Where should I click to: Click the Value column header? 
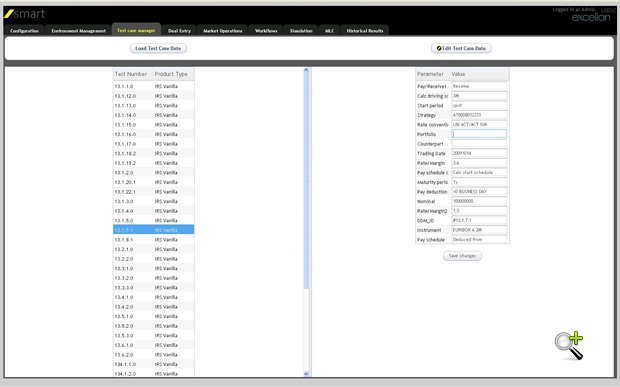point(480,74)
